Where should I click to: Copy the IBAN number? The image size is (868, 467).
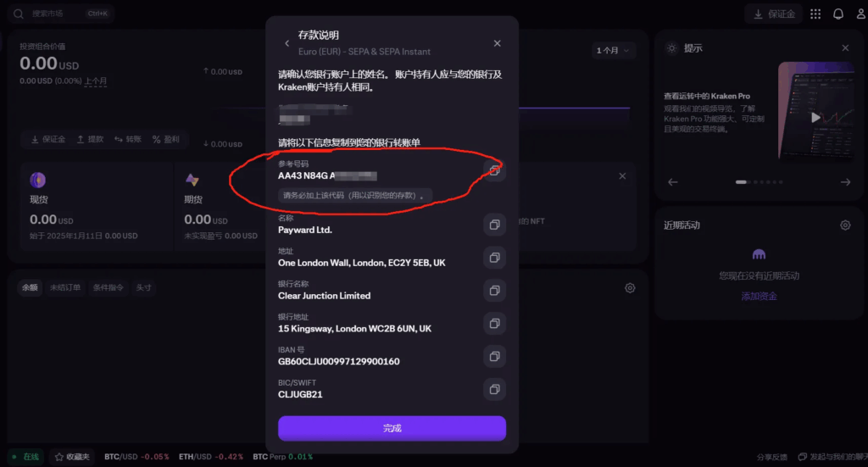tap(495, 356)
